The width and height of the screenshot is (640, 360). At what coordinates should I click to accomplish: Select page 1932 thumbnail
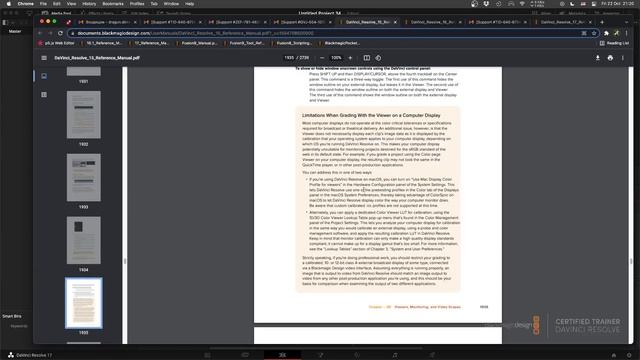tap(84, 115)
